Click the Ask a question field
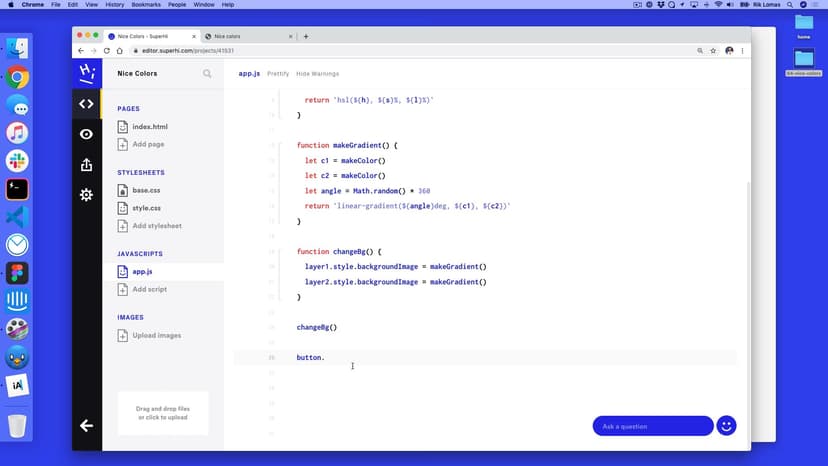Screen dimensions: 828x466 click(x=652, y=426)
